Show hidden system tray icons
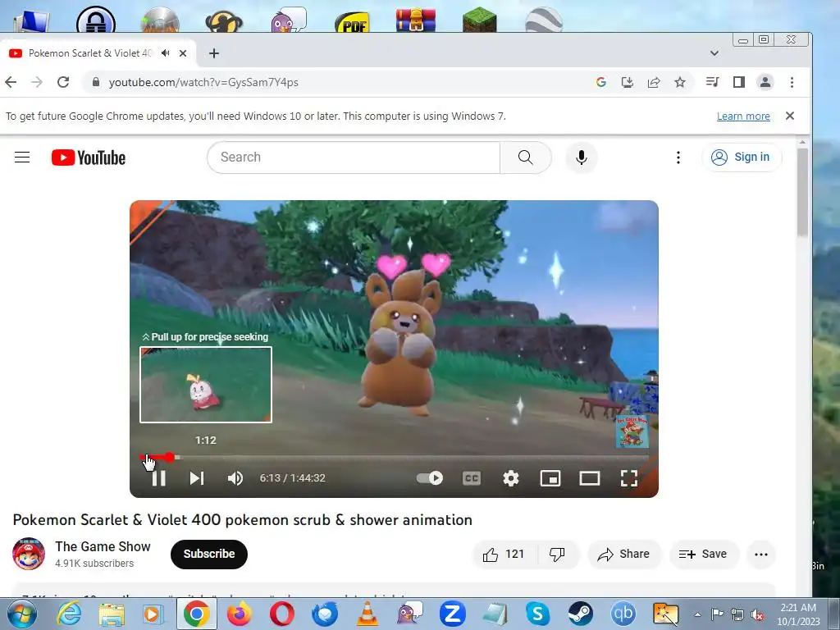840x630 pixels. tap(697, 614)
